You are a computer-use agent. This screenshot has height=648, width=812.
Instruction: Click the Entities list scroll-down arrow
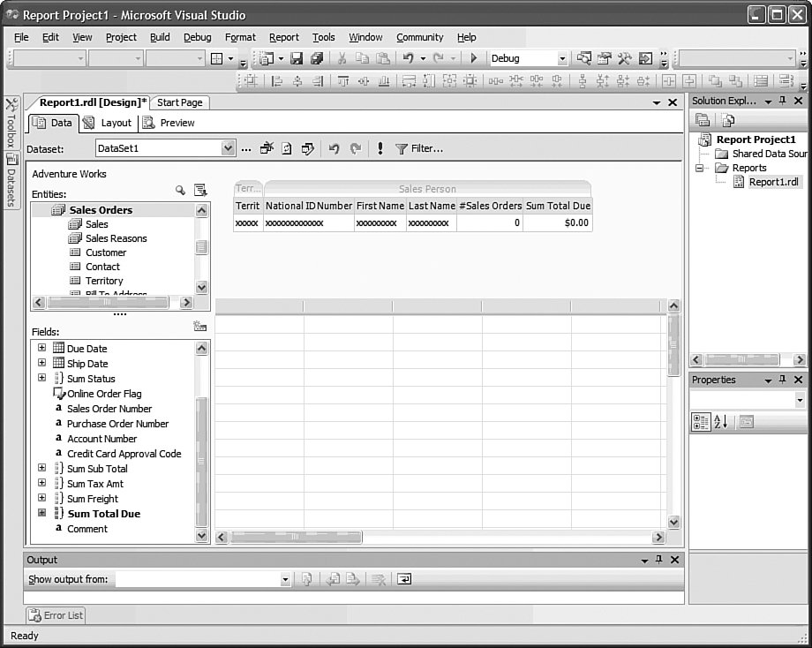point(201,287)
